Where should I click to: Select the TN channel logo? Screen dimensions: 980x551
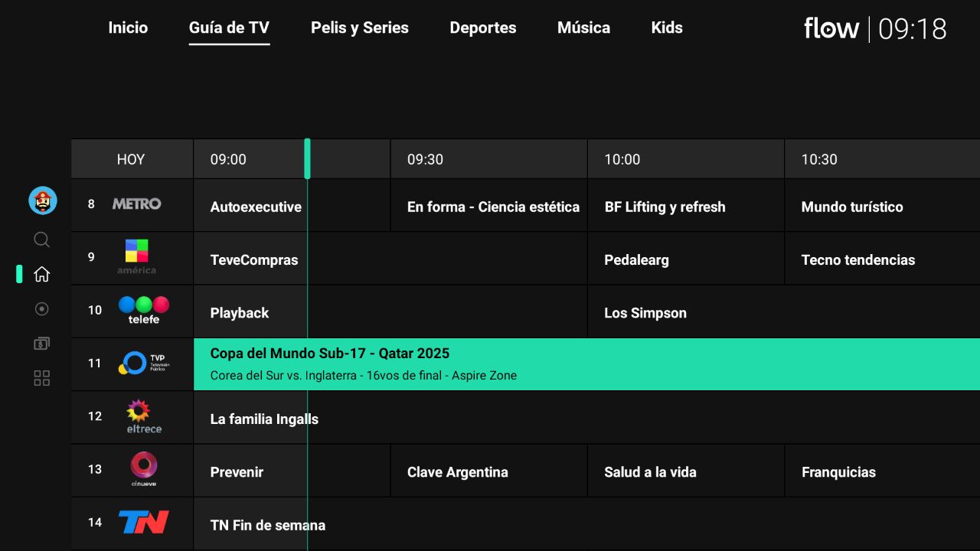tap(144, 523)
